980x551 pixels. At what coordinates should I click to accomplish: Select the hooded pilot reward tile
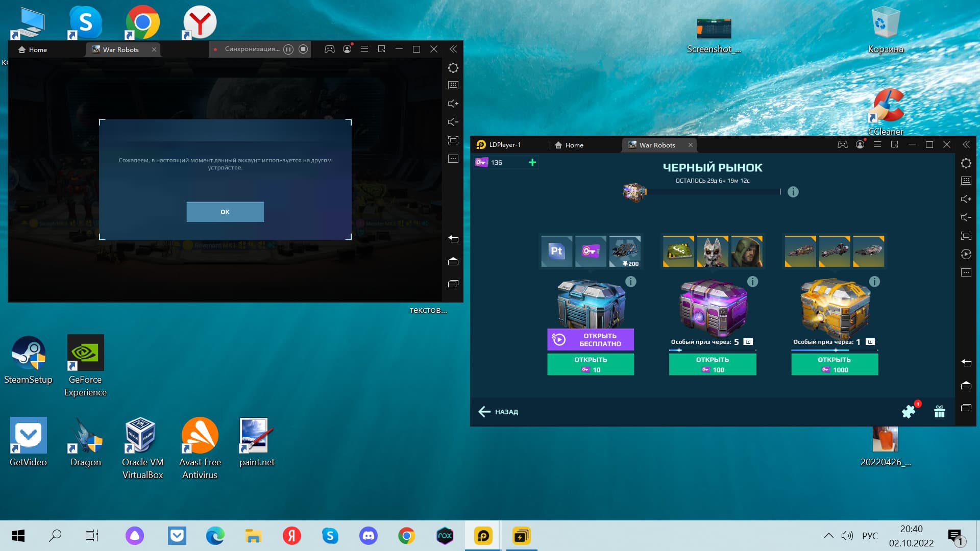pyautogui.click(x=747, y=251)
